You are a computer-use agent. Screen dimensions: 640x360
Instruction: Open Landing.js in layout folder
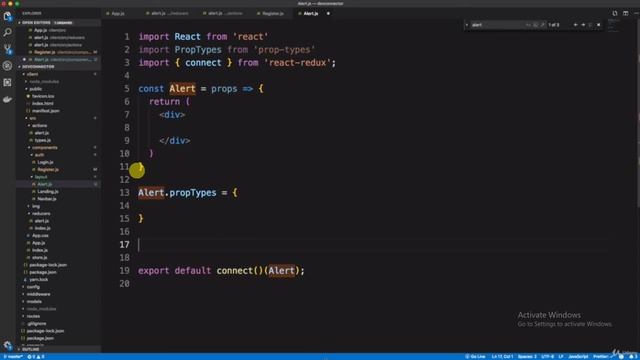pyautogui.click(x=48, y=192)
